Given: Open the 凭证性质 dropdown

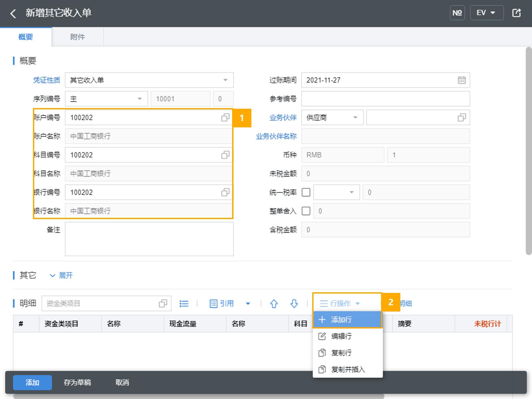Looking at the screenshot, I should pos(149,80).
